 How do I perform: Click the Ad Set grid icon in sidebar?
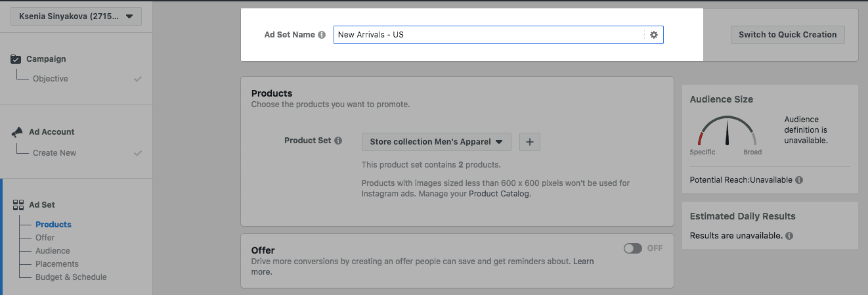point(18,205)
